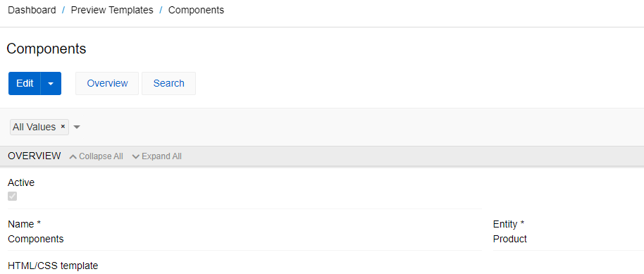Click the Expand All chevron icon
This screenshot has height=274, width=644.
tap(136, 156)
